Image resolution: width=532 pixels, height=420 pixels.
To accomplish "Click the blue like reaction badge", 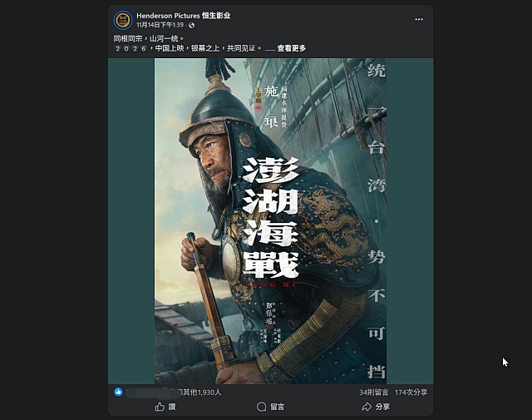I will click(x=118, y=393).
